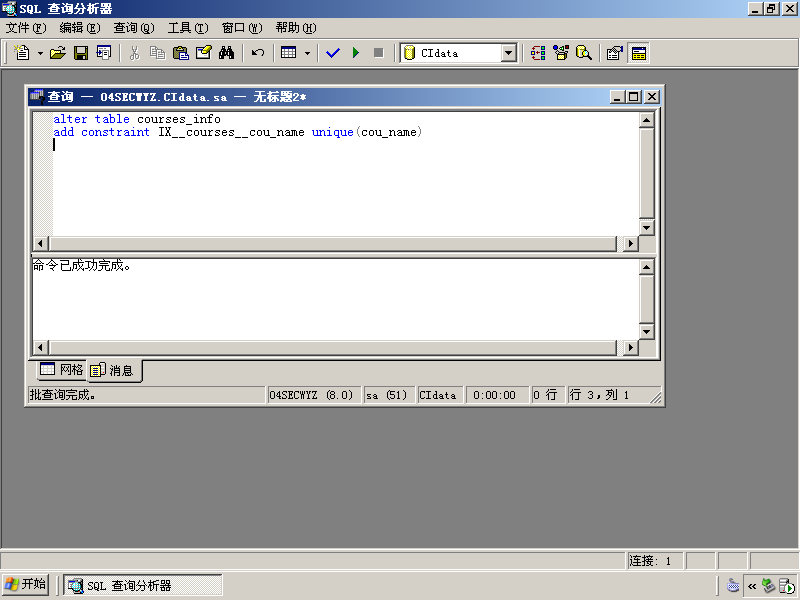
Task: Click the results pane scroll right arrow
Action: click(631, 347)
